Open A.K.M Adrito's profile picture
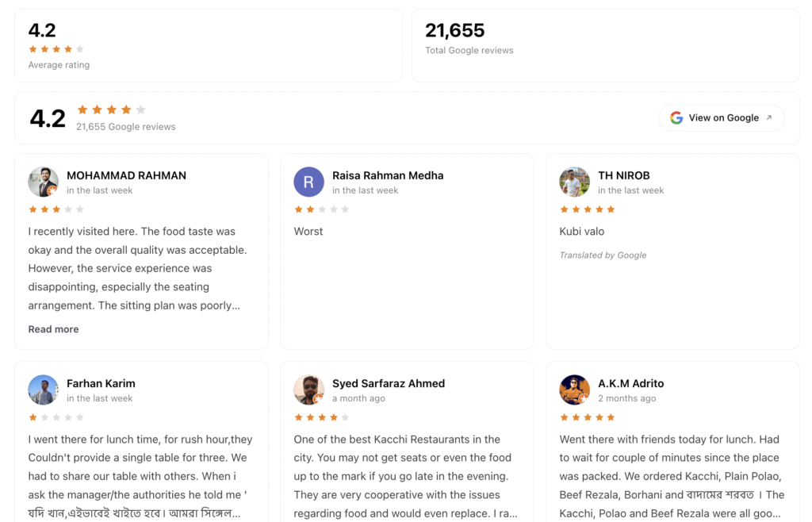 tap(574, 390)
